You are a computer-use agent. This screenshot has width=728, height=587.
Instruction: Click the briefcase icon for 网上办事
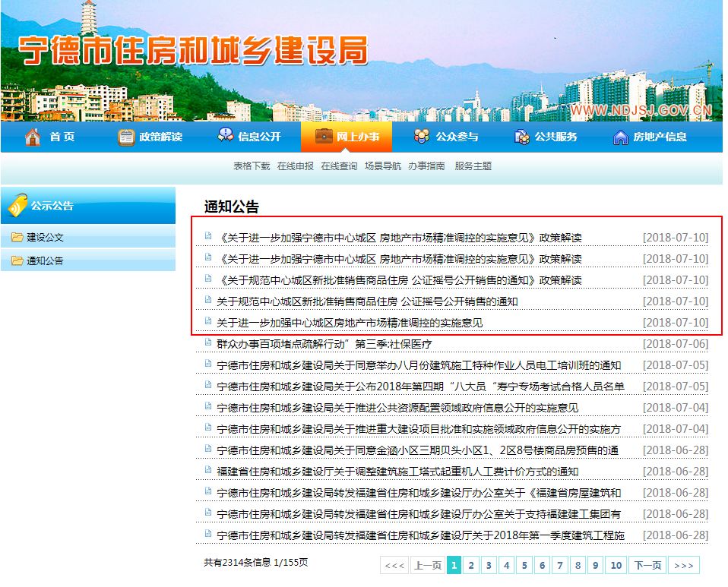tap(324, 137)
